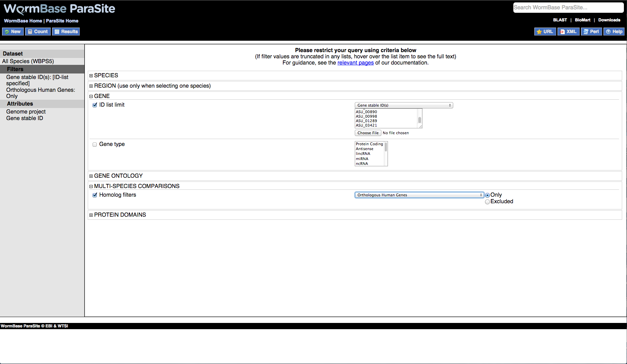Click the Count toolbar button
The width and height of the screenshot is (627, 364).
pyautogui.click(x=38, y=32)
